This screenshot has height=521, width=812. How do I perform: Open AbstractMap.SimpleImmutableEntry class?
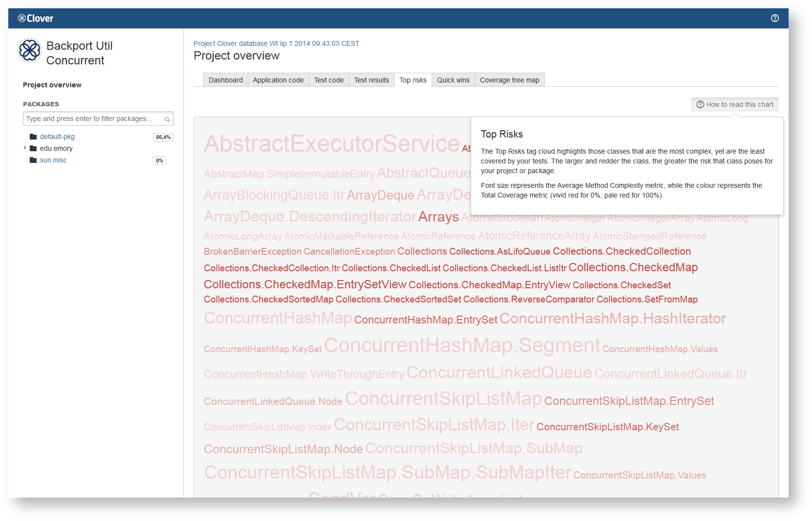289,174
